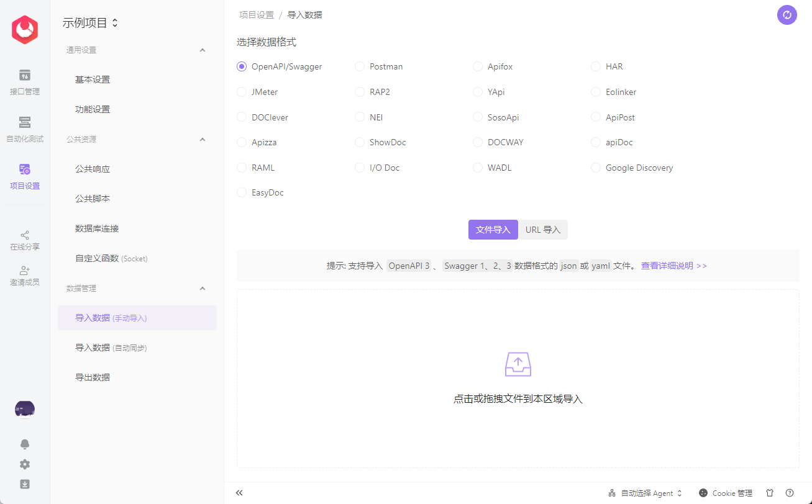Open notifications via the bell icon
Viewport: 812px width, 504px height.
click(x=24, y=444)
